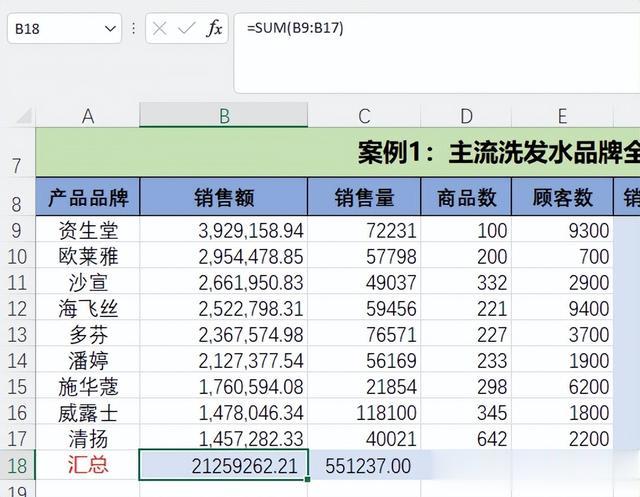
Task: Select the cell 欧莱雅
Action: click(x=88, y=255)
